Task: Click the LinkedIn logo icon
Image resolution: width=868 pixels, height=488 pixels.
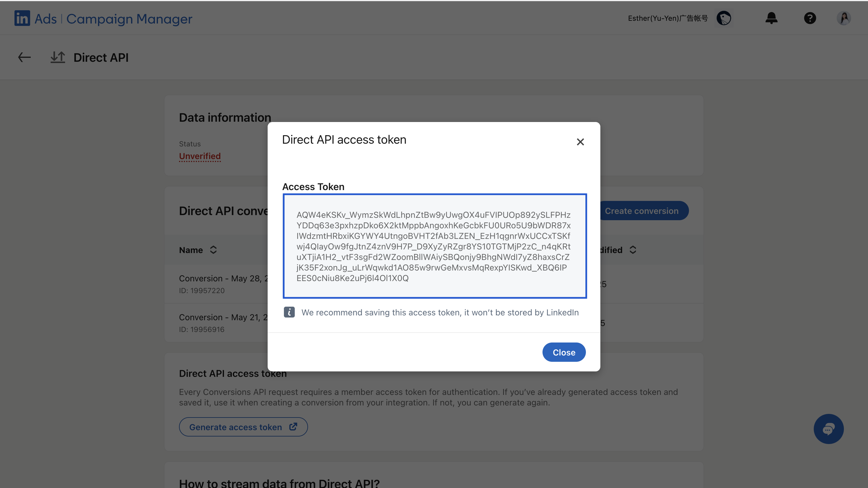Action: tap(22, 18)
